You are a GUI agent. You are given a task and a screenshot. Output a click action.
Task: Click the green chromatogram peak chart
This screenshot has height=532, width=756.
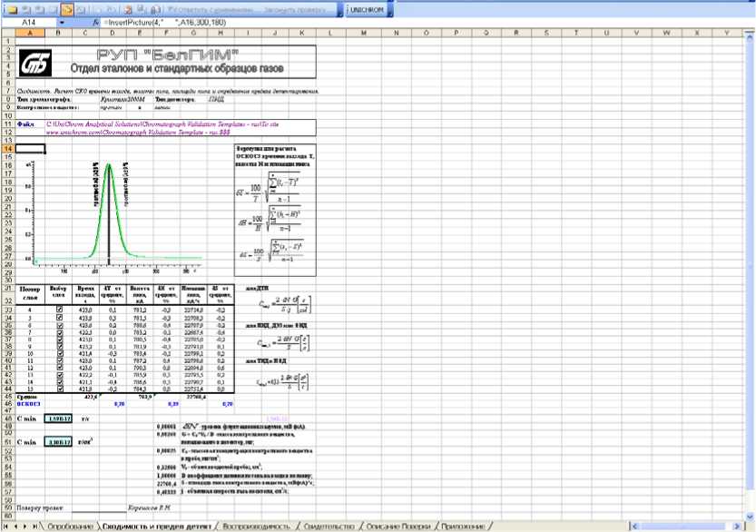[x=116, y=217]
